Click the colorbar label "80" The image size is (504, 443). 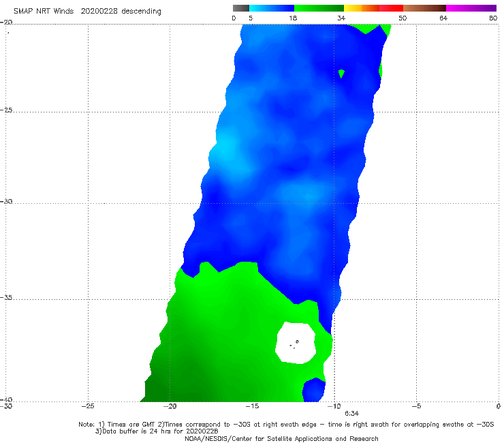[x=493, y=18]
